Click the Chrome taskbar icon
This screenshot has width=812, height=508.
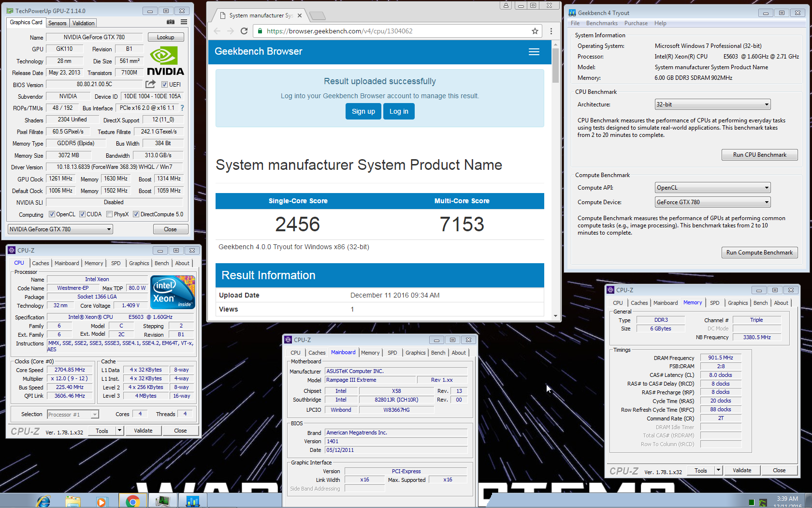pyautogui.click(x=132, y=501)
